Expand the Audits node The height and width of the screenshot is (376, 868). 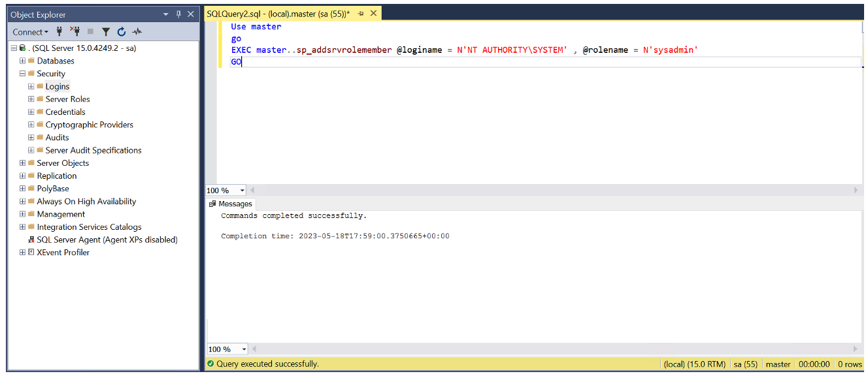pos(31,138)
